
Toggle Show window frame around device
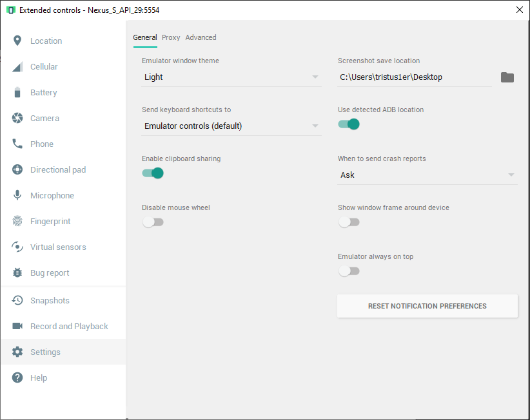click(x=349, y=222)
